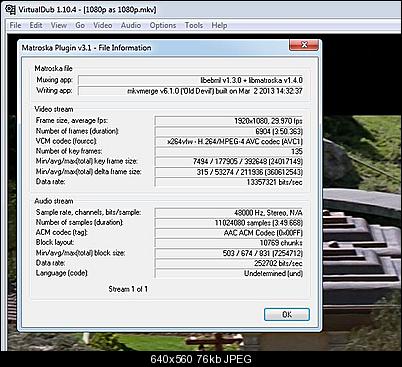Click the language value Undetermined (und)
402x367 pixels.
coord(229,273)
